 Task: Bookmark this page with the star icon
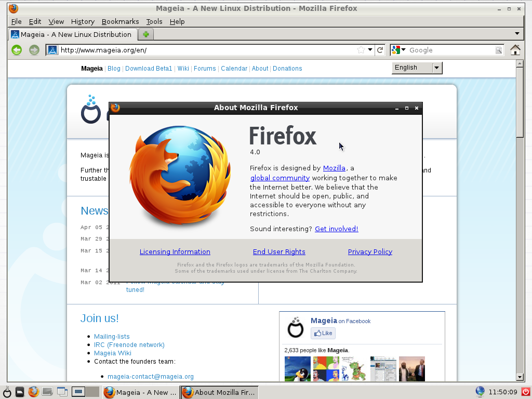click(361, 50)
